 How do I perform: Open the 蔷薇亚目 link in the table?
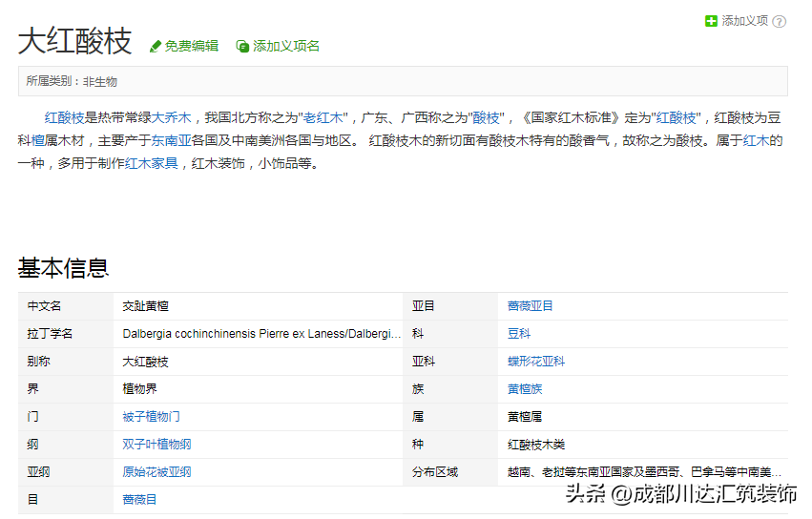coord(530,306)
